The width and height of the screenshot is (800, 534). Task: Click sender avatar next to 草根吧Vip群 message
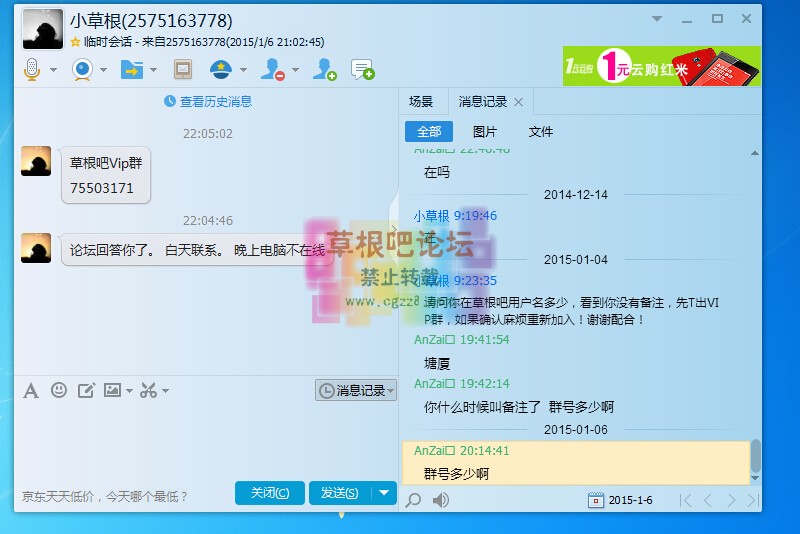point(36,161)
